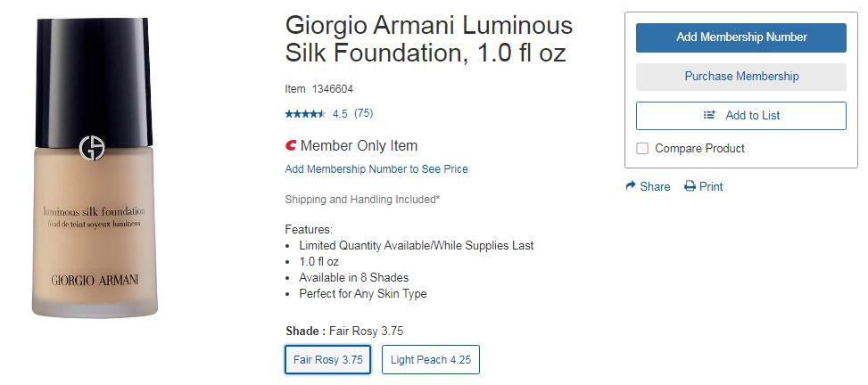Click the Shipping and Handling Included text

[x=362, y=200]
